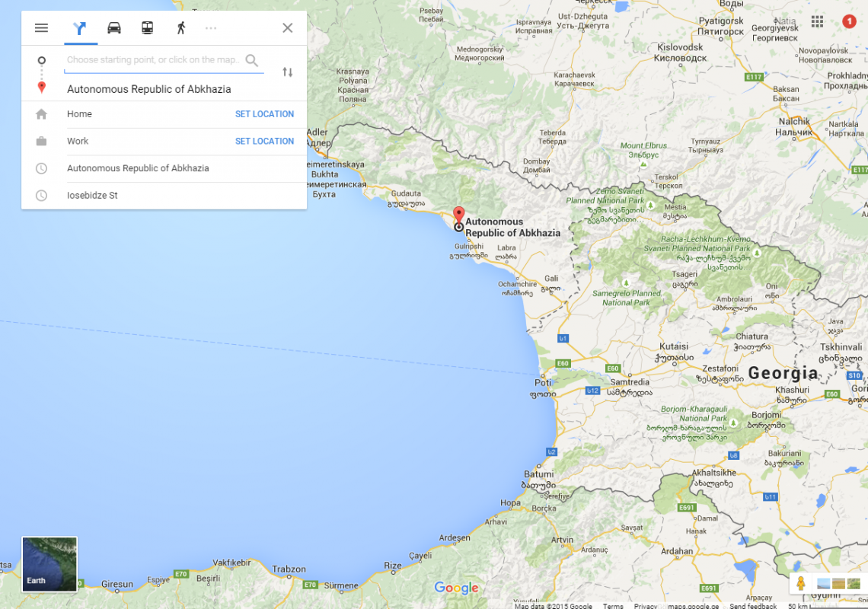Switch to Earth satellite view
Screen dimensions: 868x609
tap(49, 564)
